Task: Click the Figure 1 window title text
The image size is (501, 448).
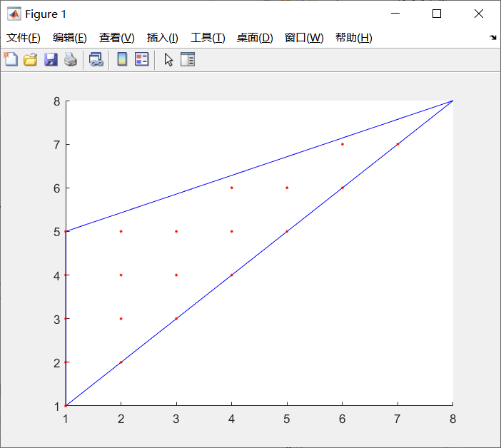Action: click(46, 14)
